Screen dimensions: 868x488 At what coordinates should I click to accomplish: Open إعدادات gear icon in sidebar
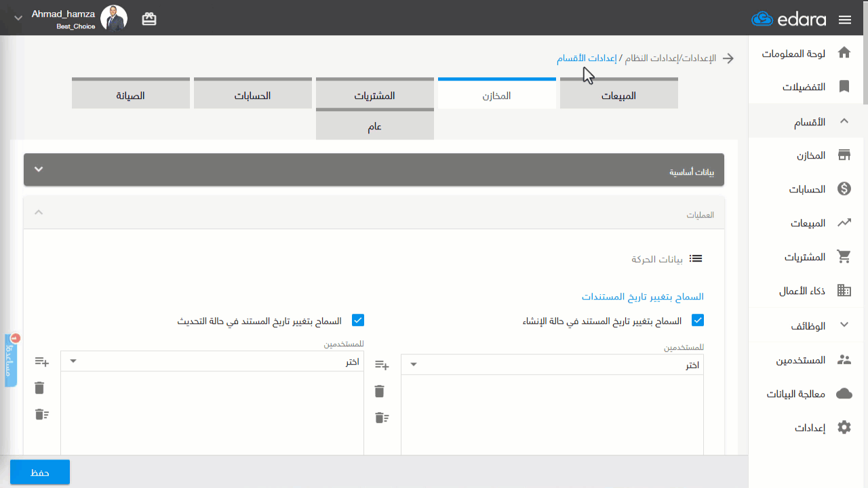pos(844,428)
